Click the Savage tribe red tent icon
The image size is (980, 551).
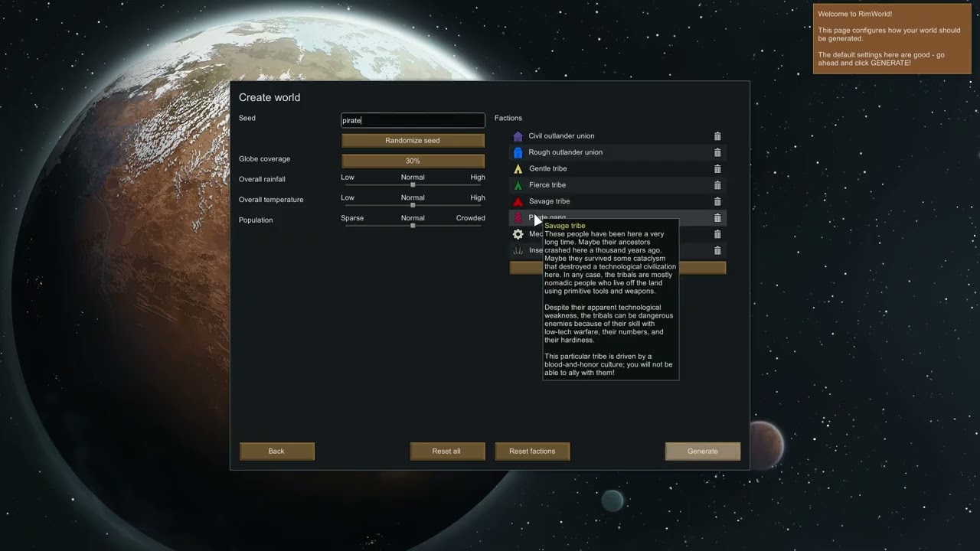518,201
